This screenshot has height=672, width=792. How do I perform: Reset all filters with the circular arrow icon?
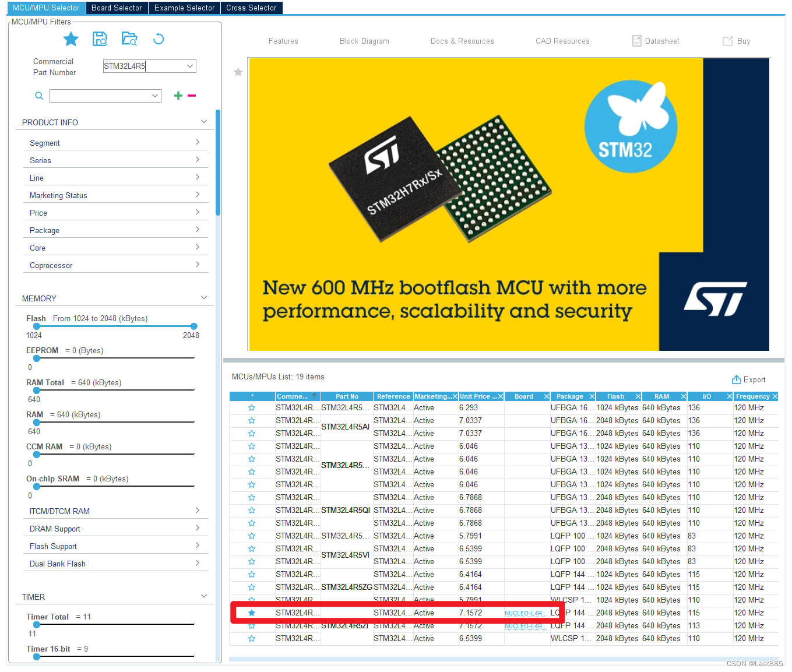[159, 39]
